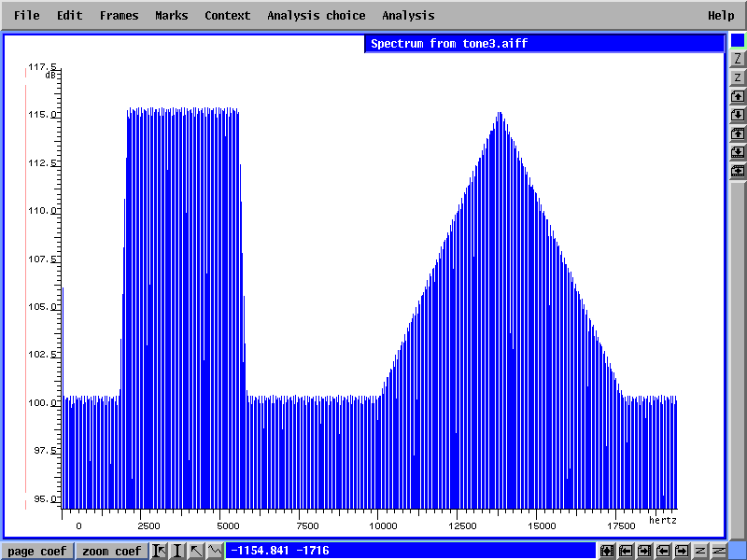The width and height of the screenshot is (747, 560).
Task: Click the page-down arrow icon on right panel
Action: 738,115
